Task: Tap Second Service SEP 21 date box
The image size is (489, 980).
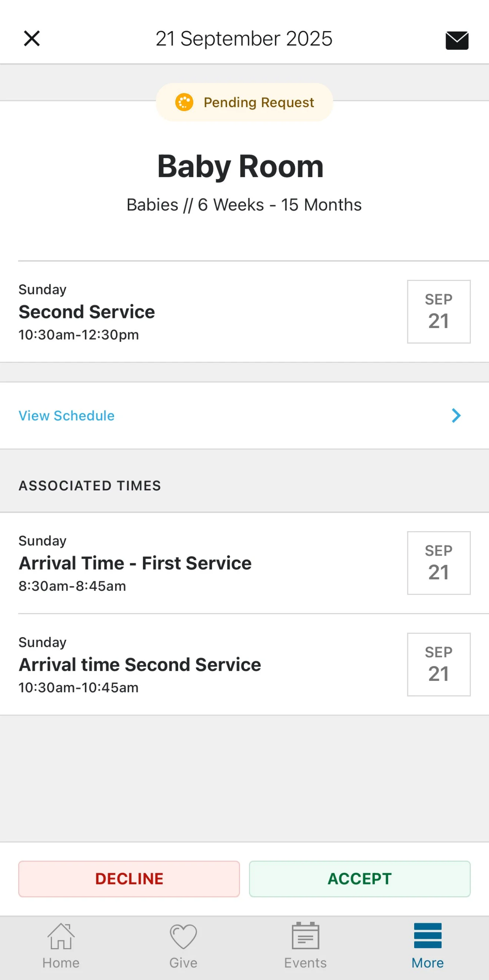Action: click(x=438, y=312)
